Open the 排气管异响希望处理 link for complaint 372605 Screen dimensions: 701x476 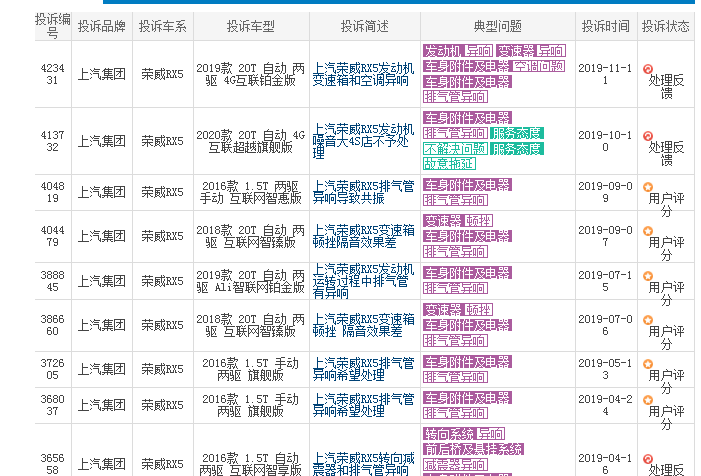point(363,369)
